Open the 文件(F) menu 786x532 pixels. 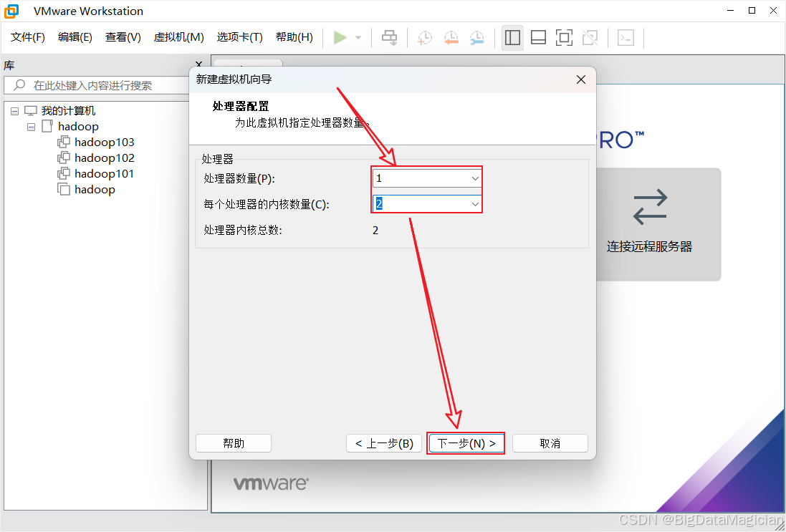(28, 37)
